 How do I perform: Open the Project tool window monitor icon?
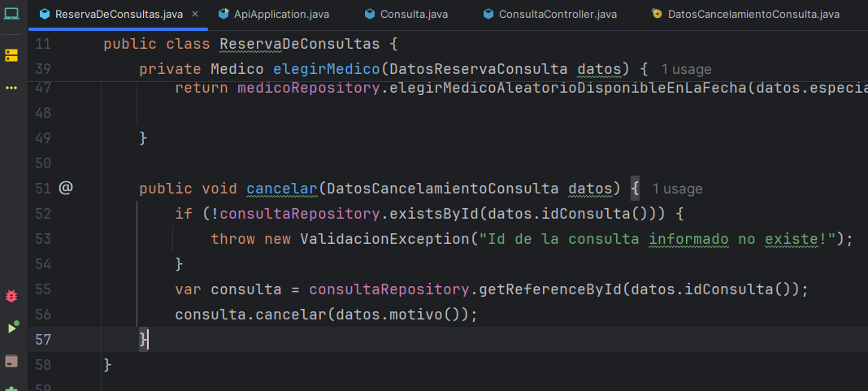click(11, 14)
